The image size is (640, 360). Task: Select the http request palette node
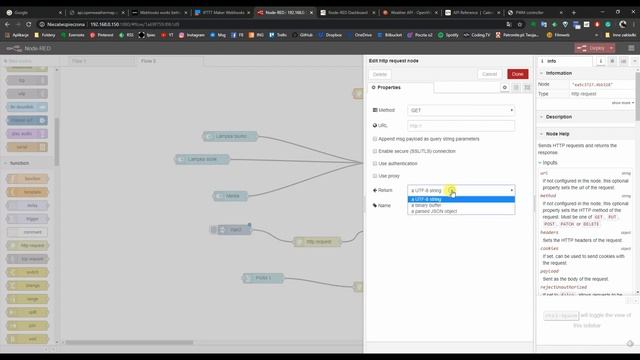[27, 245]
